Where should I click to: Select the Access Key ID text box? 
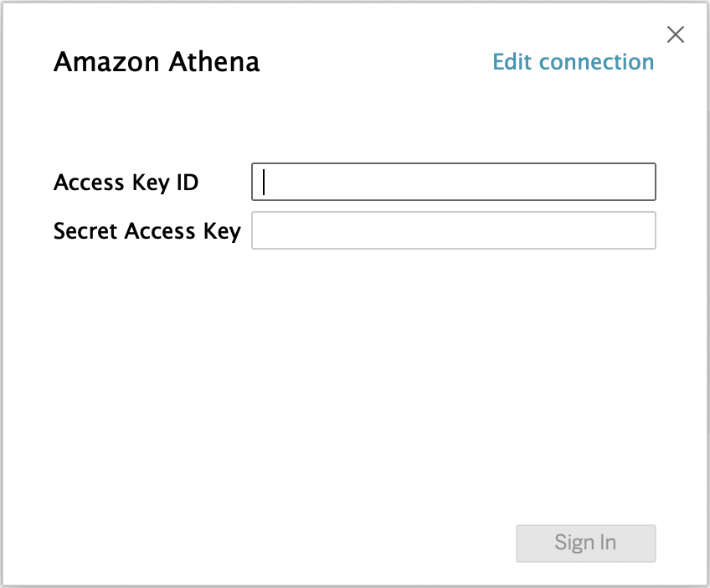(x=453, y=182)
